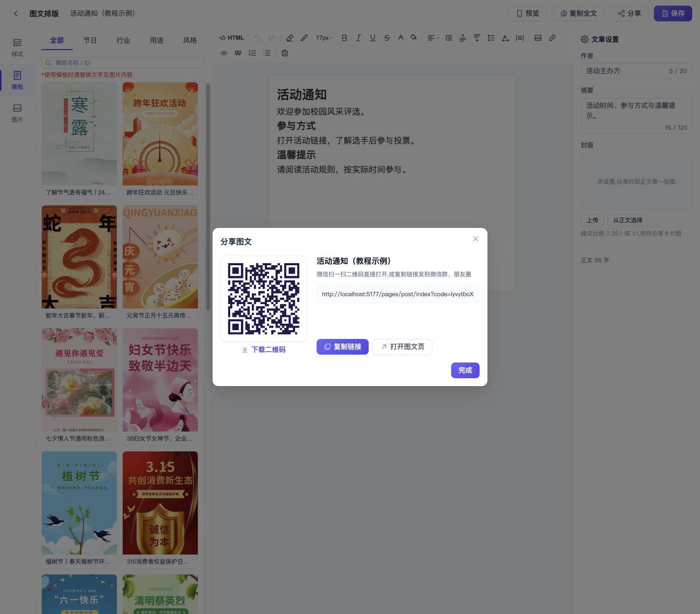The height and width of the screenshot is (614, 700).
Task: Click the 完成 button in the dialog
Action: [465, 370]
